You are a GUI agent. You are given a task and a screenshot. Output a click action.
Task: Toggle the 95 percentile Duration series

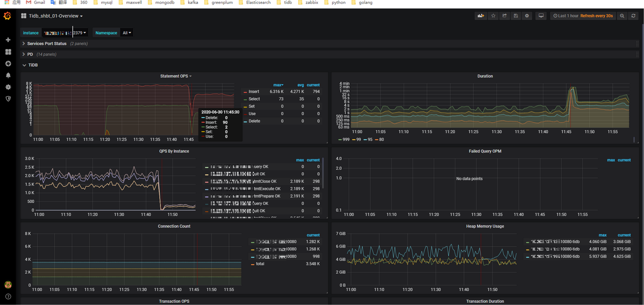(x=370, y=139)
